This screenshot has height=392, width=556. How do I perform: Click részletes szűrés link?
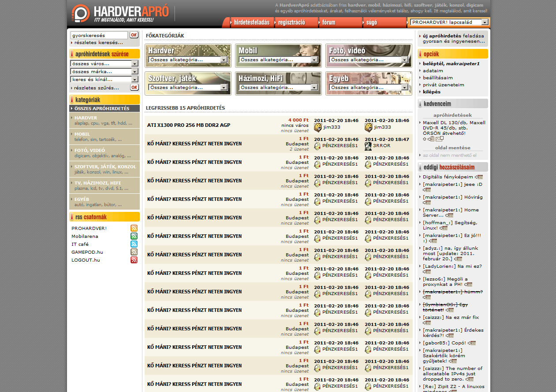click(97, 88)
